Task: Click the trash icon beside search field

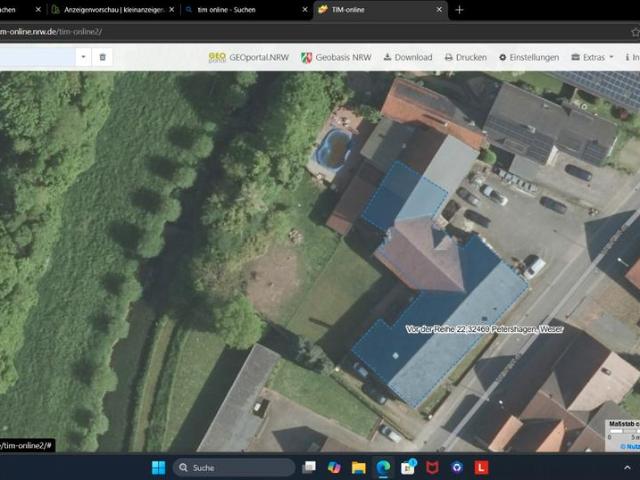Action: coord(102,57)
